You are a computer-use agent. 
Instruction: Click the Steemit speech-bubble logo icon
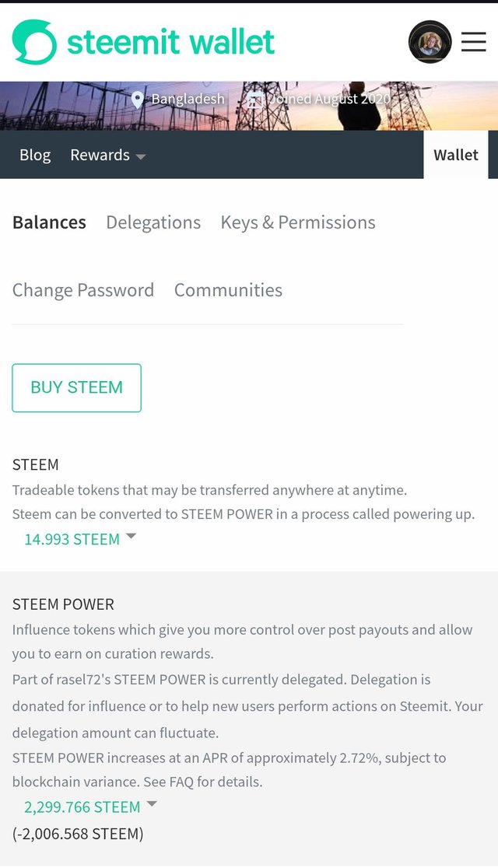[x=34, y=42]
